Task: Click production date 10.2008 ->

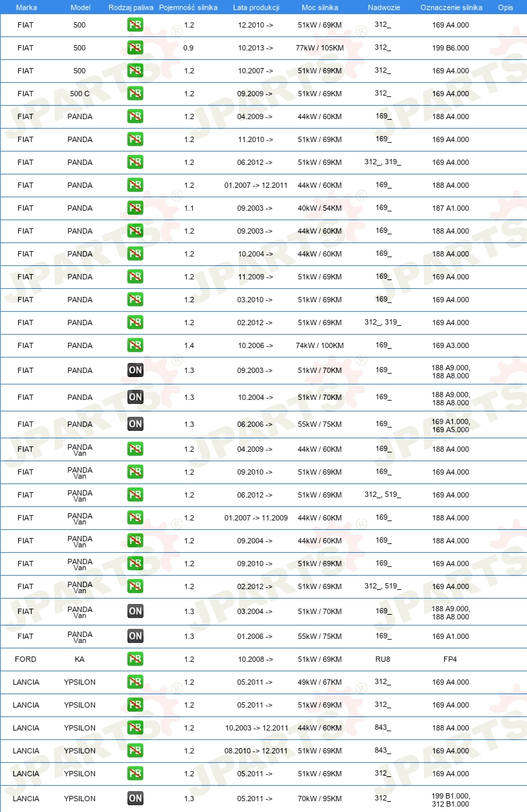Action: [x=255, y=659]
